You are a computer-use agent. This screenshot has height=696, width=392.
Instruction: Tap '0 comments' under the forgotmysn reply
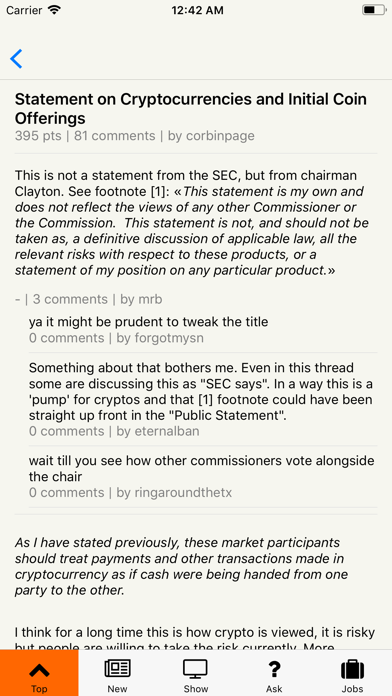tap(66, 338)
